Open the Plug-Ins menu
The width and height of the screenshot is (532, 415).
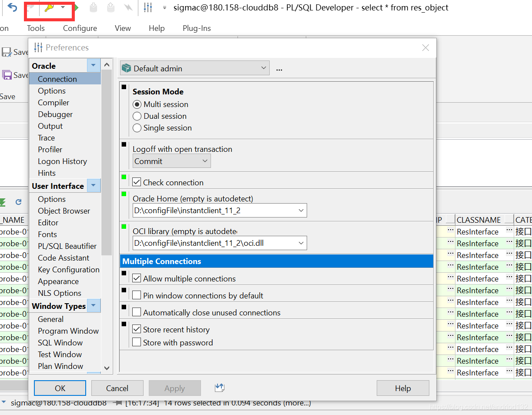point(197,28)
